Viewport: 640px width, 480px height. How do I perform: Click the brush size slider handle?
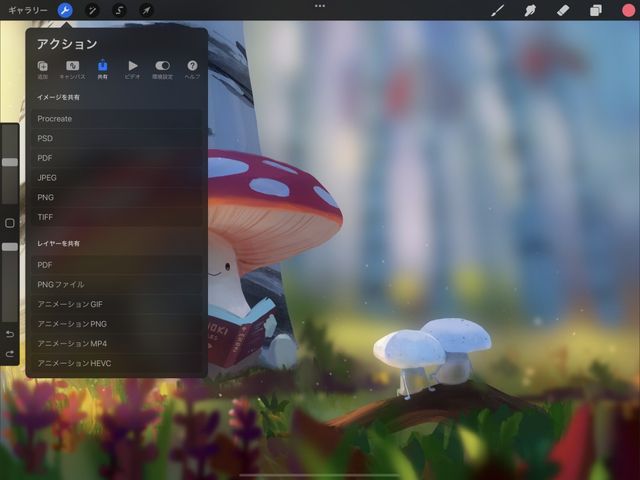pos(10,162)
